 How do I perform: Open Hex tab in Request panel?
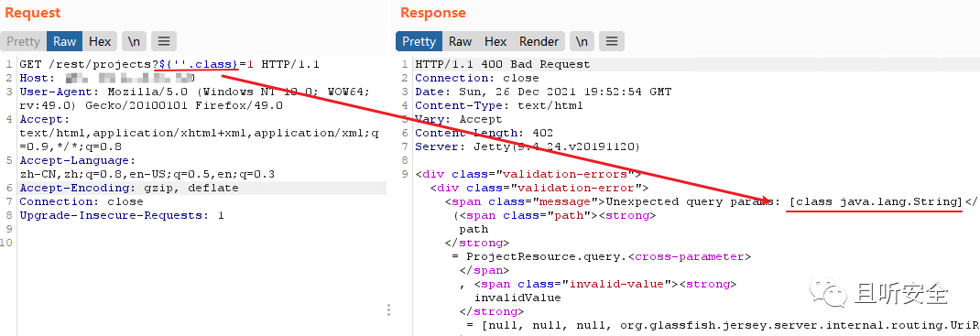[x=100, y=42]
